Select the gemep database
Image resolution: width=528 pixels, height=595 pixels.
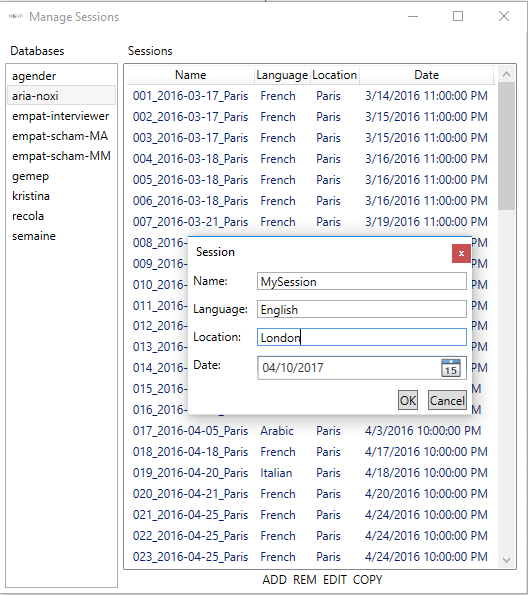61,176
